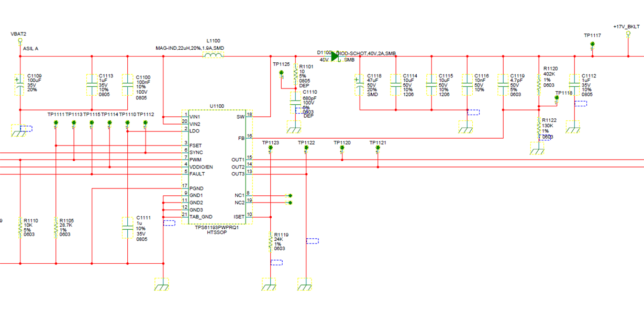Select the TP1123 test point marker

click(271, 149)
